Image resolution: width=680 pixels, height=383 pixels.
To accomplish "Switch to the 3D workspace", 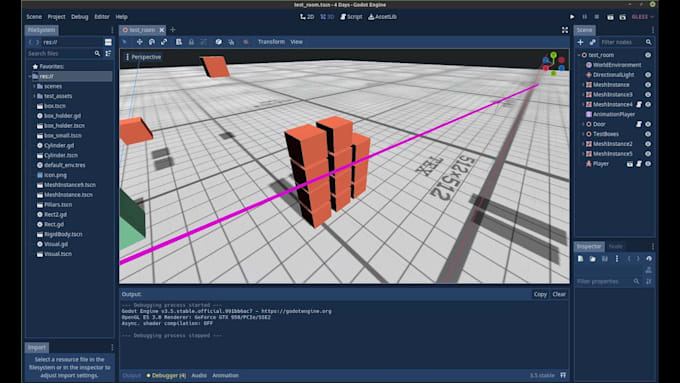I will point(327,17).
